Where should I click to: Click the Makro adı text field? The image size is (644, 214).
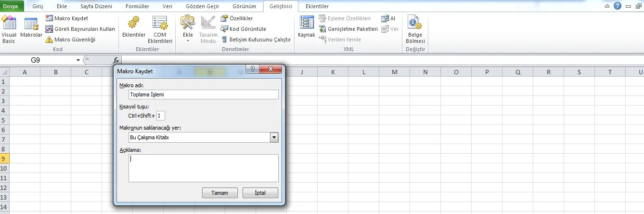(x=203, y=94)
